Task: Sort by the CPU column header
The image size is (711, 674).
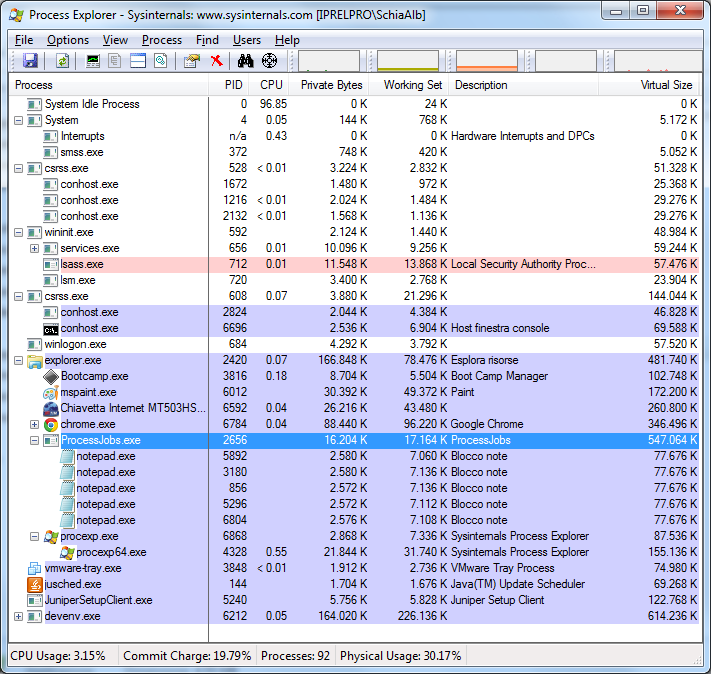Action: click(270, 85)
